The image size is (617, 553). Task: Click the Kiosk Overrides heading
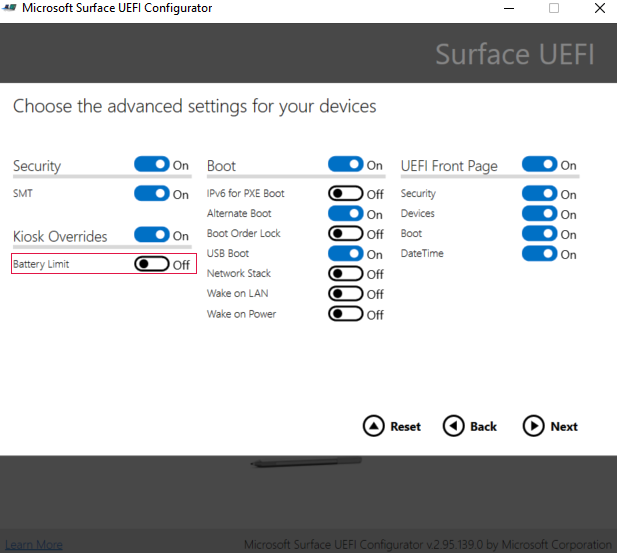click(60, 237)
